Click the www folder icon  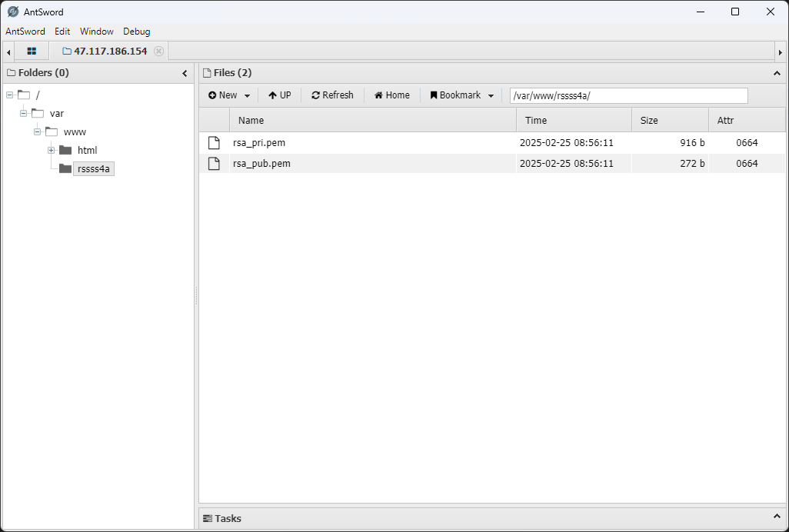point(52,131)
